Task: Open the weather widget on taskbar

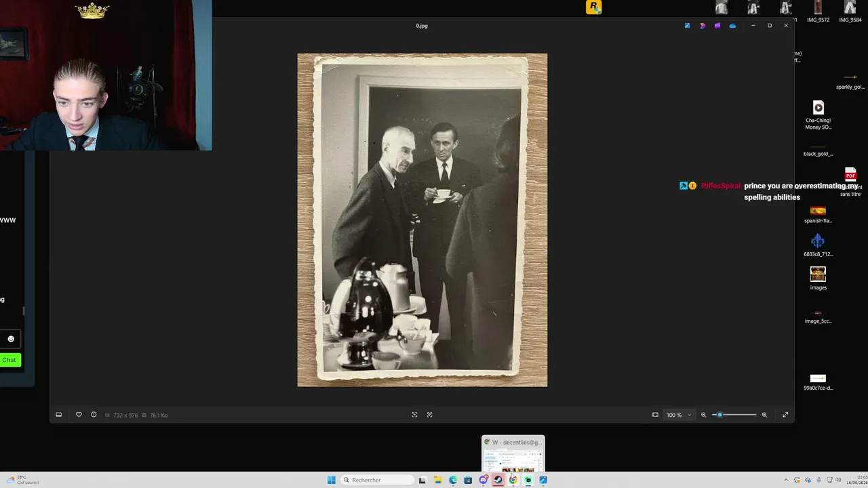Action: (22, 480)
